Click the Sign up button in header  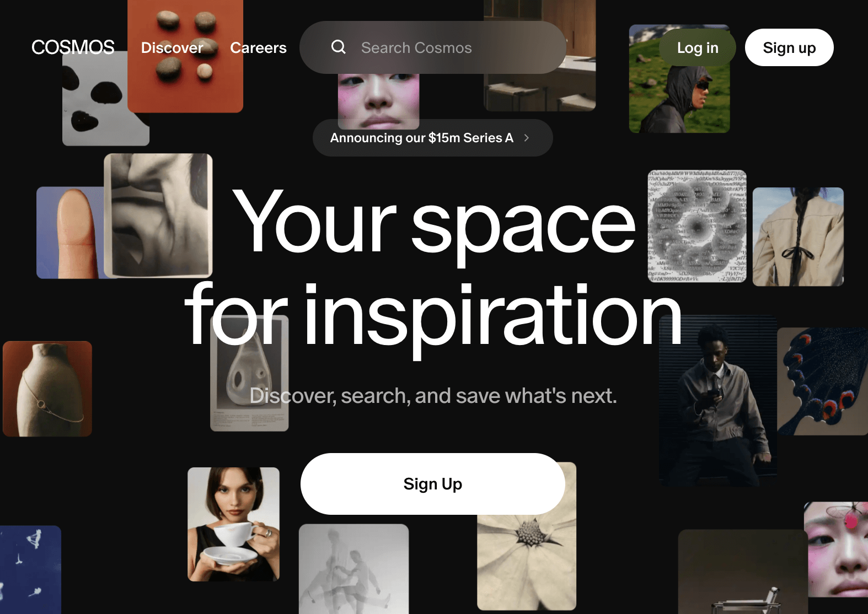click(x=789, y=48)
